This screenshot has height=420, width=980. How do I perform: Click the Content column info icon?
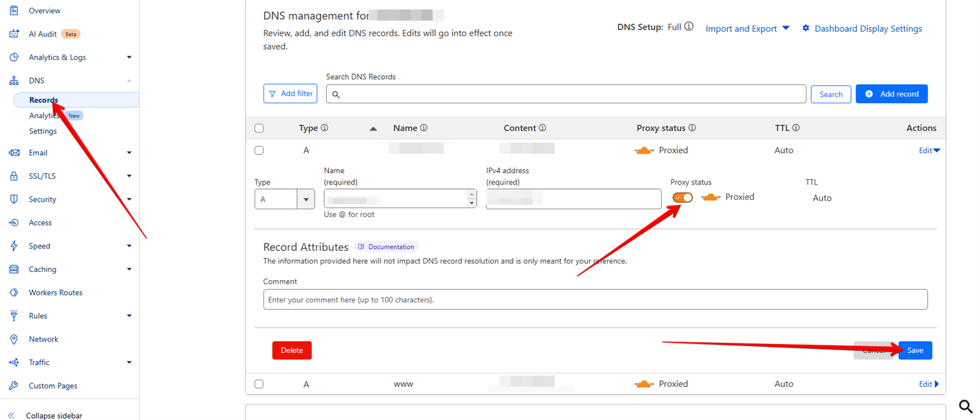click(542, 128)
